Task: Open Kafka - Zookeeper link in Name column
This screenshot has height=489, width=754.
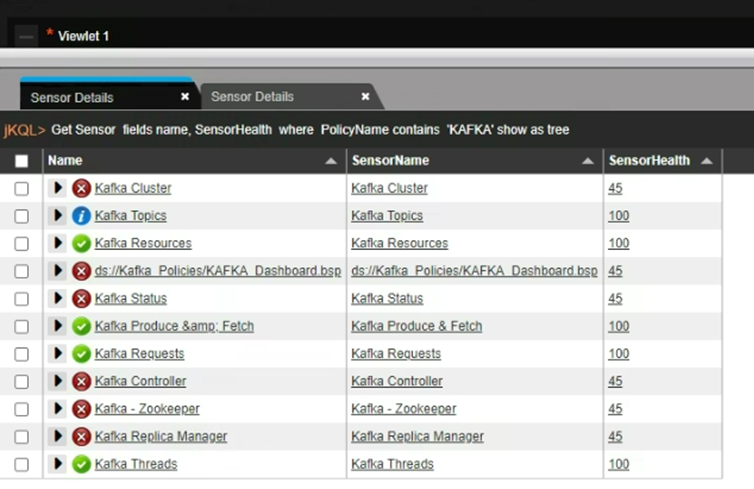Action: pos(147,409)
